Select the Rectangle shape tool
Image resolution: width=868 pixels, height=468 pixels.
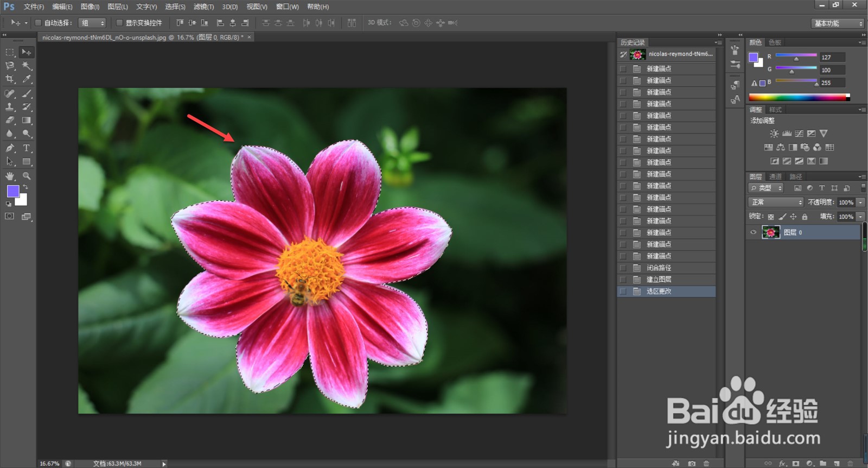click(x=26, y=161)
